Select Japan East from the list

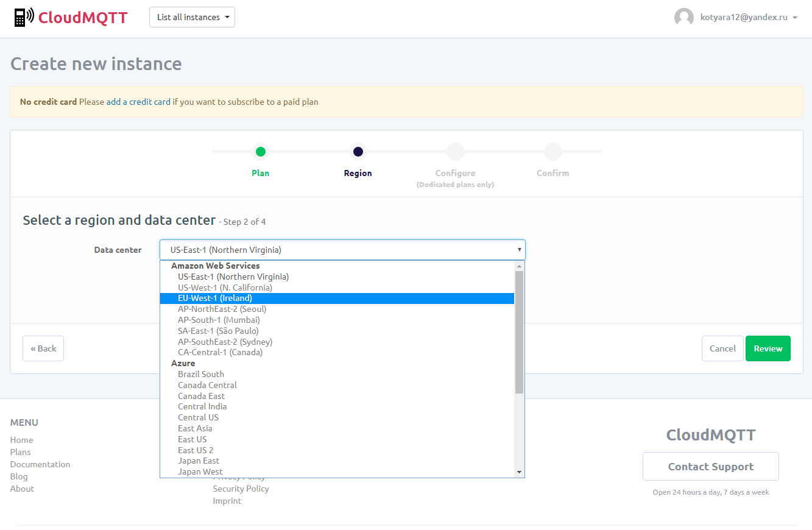(199, 461)
